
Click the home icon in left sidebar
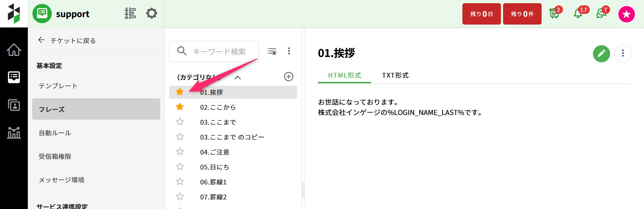pos(14,50)
